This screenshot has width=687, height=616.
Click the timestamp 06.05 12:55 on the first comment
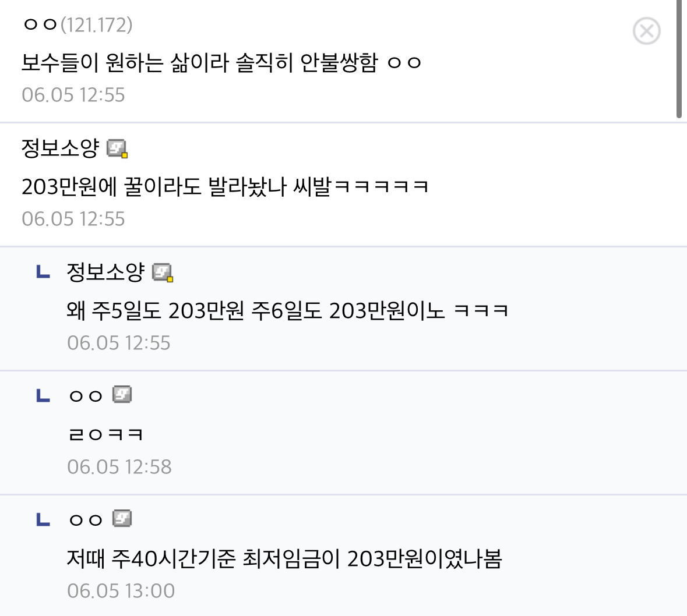click(73, 94)
